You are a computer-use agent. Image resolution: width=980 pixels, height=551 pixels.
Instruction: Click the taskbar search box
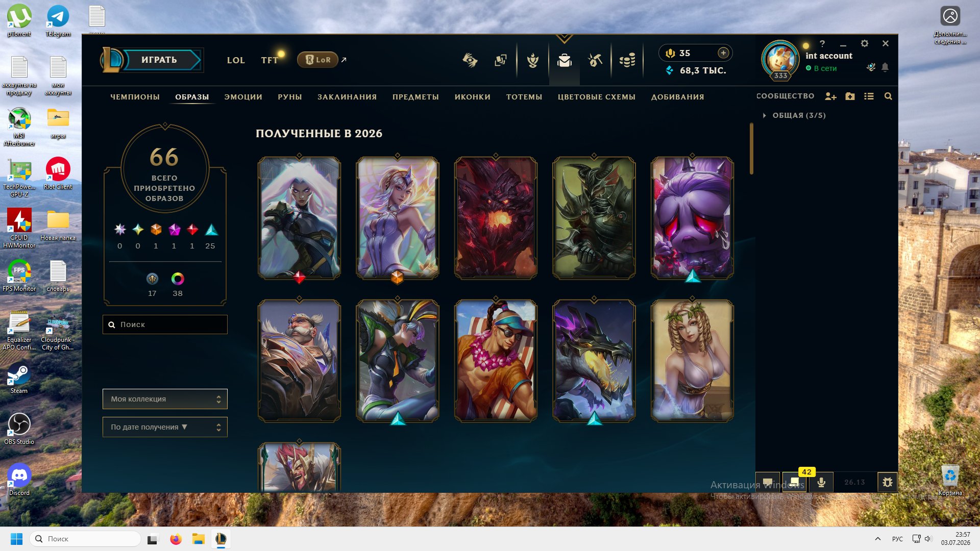pos(85,539)
